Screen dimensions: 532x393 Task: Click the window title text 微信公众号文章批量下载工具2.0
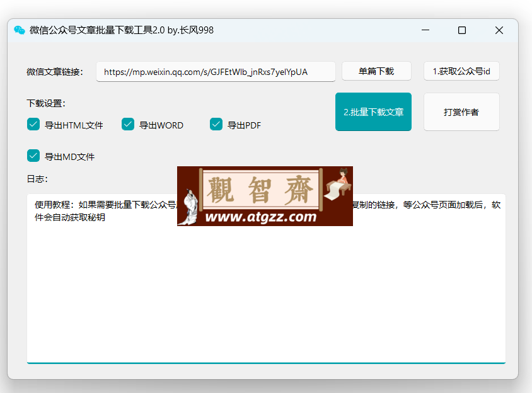[x=97, y=30]
